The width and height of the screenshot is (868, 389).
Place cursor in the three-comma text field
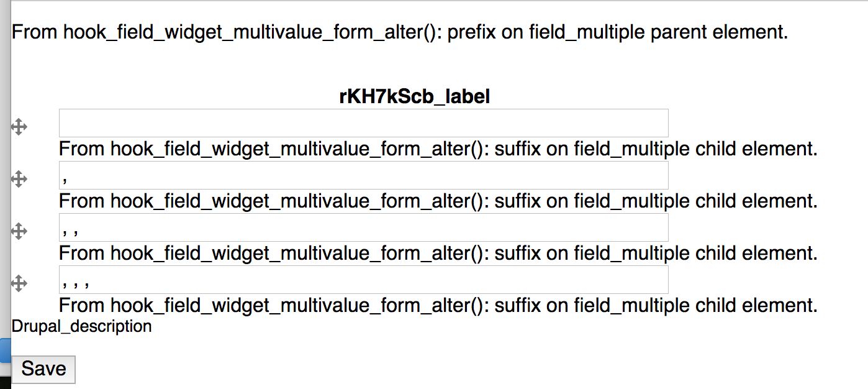tap(363, 280)
